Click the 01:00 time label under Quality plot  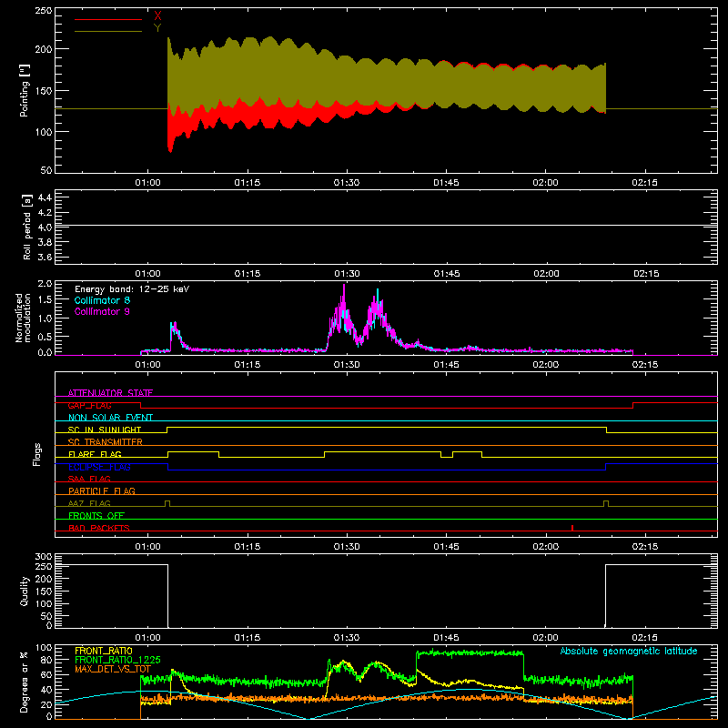[x=147, y=638]
